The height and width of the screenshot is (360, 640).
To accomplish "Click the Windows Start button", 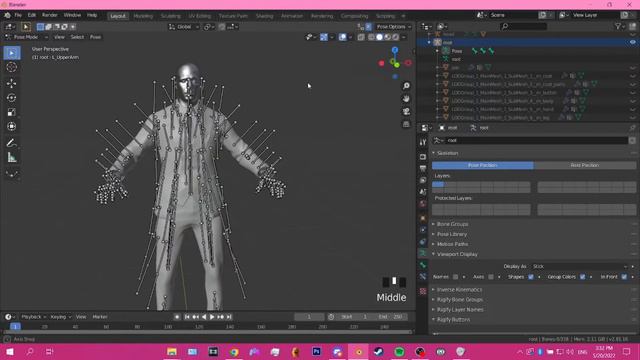I will coord(9,352).
